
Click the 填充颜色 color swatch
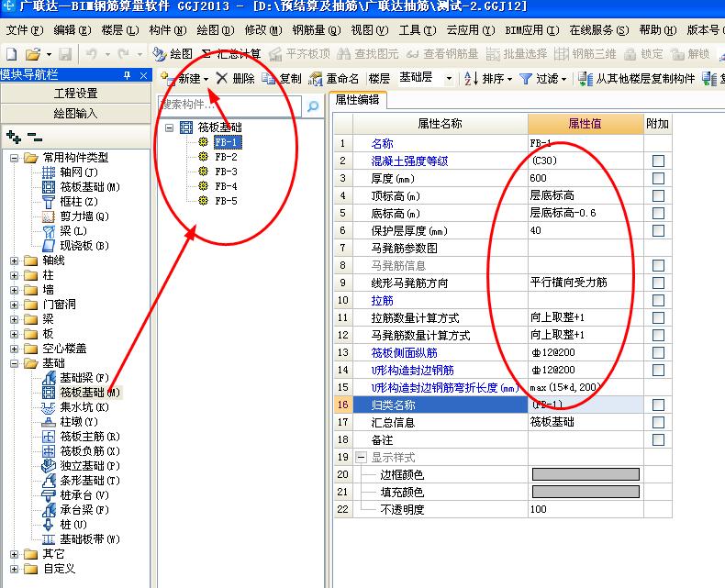click(x=586, y=492)
